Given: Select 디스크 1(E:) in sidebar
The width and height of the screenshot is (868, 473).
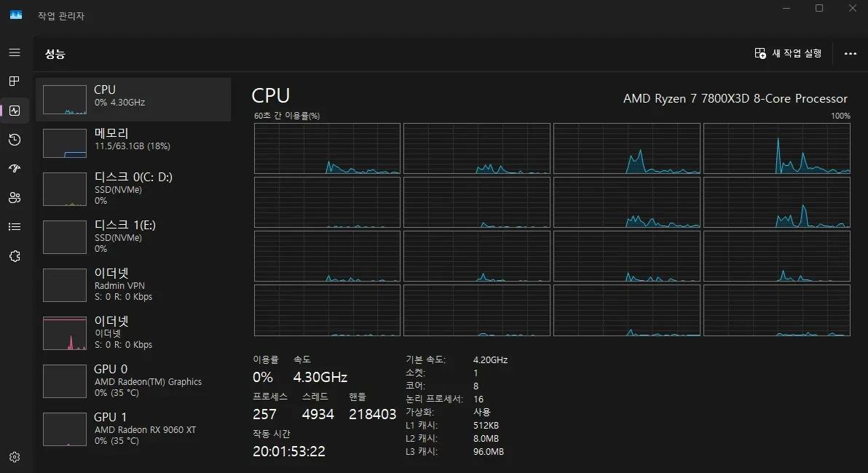Looking at the screenshot, I should click(134, 236).
